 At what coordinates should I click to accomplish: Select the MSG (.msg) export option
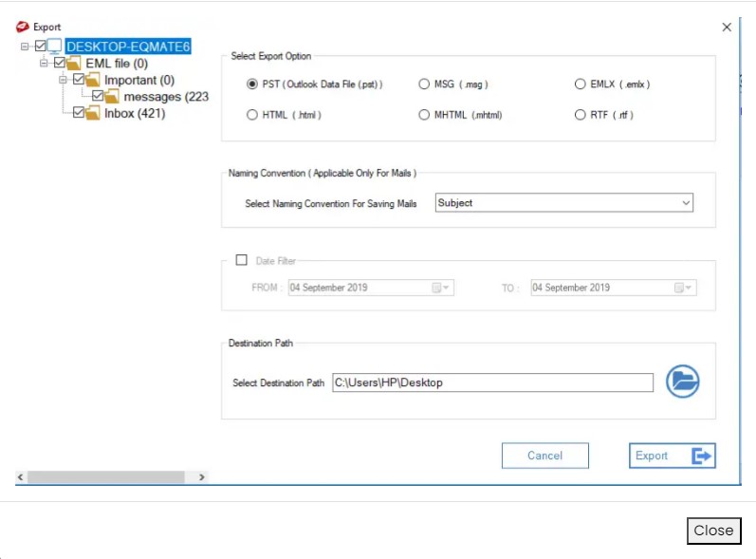(424, 84)
